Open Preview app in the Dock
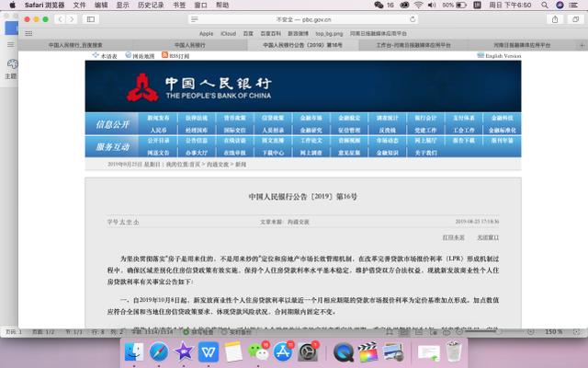588x368 pixels. coord(392,351)
